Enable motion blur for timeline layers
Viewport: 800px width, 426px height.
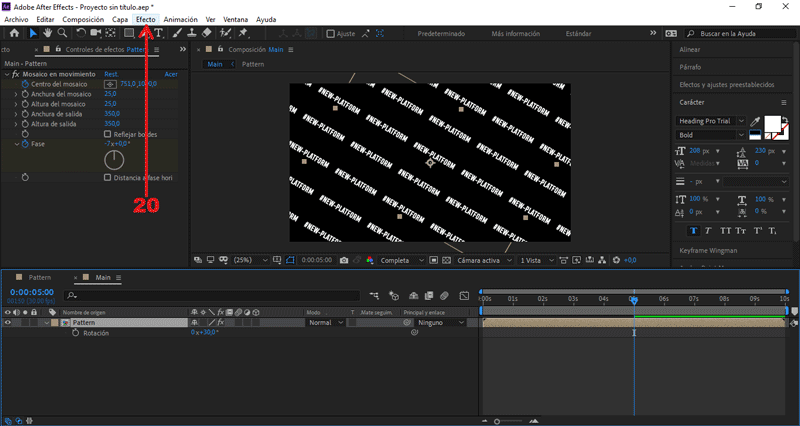click(444, 295)
